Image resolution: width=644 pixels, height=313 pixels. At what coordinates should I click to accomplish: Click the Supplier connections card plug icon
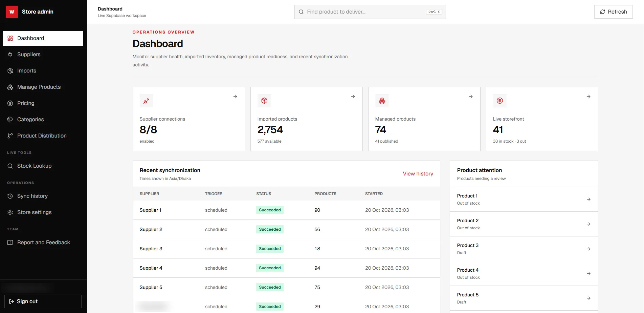point(147,101)
